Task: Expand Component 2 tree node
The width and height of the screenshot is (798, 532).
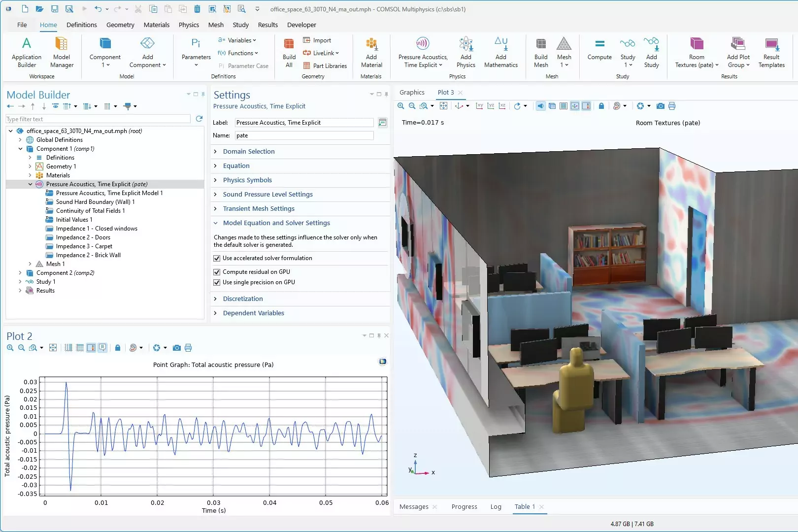Action: (20, 273)
